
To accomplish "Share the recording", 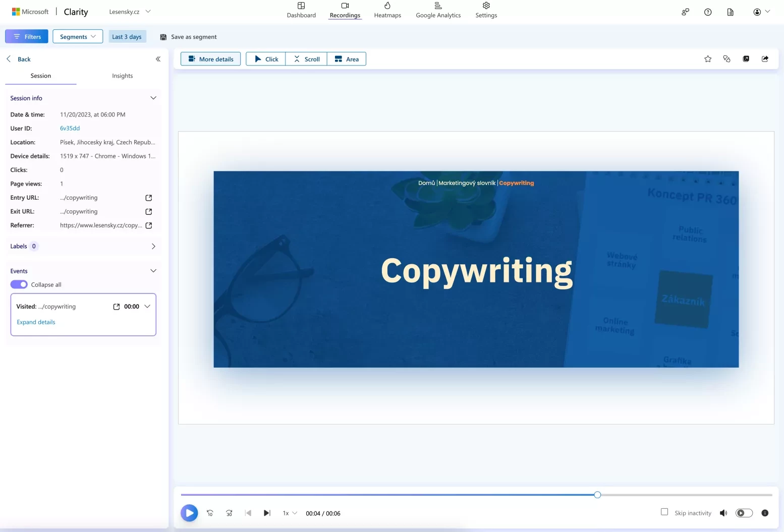I will 765,59.
